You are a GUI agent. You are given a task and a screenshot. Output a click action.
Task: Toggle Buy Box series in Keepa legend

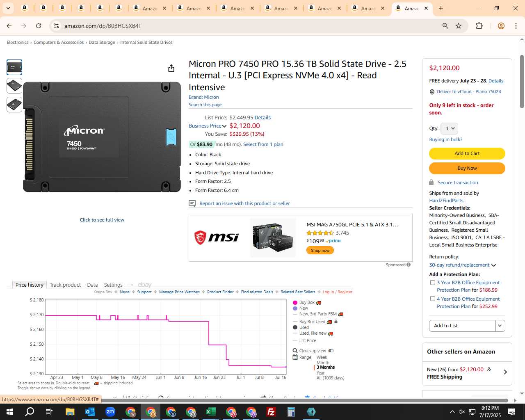307,303
